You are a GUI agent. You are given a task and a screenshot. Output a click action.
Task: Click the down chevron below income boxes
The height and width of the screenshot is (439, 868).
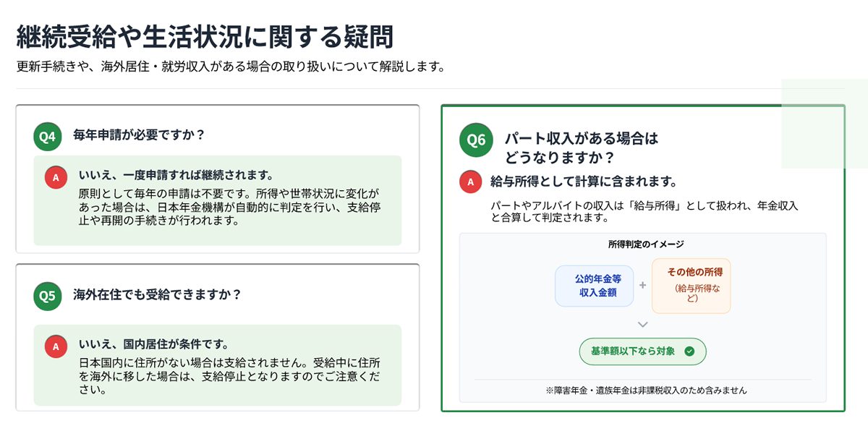coord(642,324)
